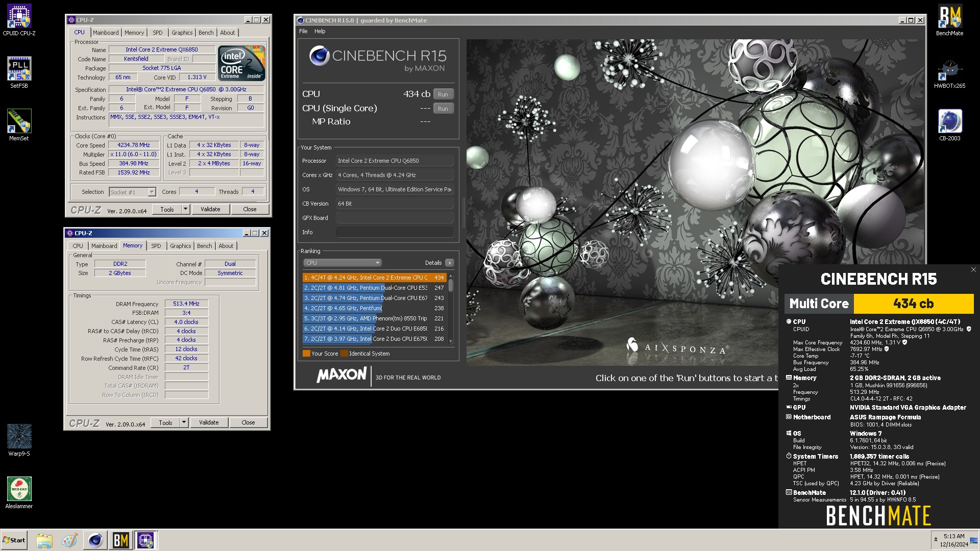The image size is (980, 551).
Task: Switch to Cinebench via taskbar icon
Action: click(95, 540)
